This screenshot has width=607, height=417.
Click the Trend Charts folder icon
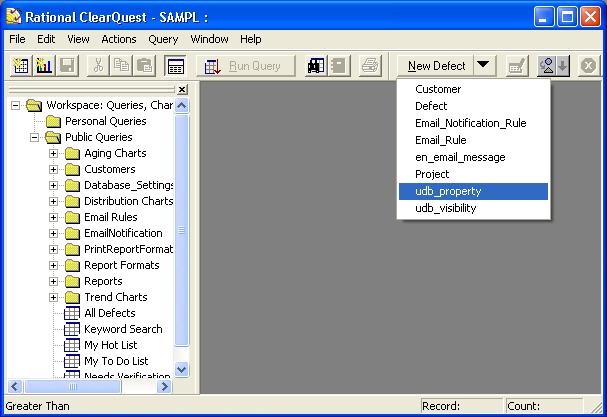coord(72,297)
